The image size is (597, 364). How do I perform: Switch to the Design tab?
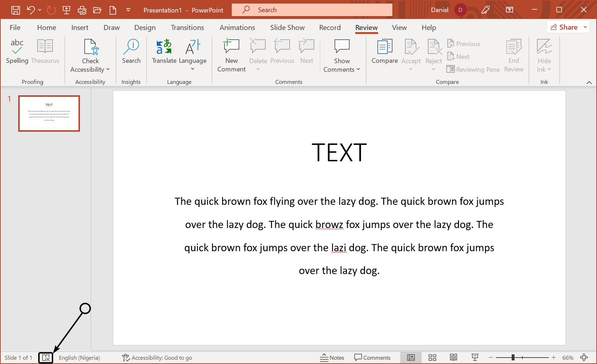145,27
